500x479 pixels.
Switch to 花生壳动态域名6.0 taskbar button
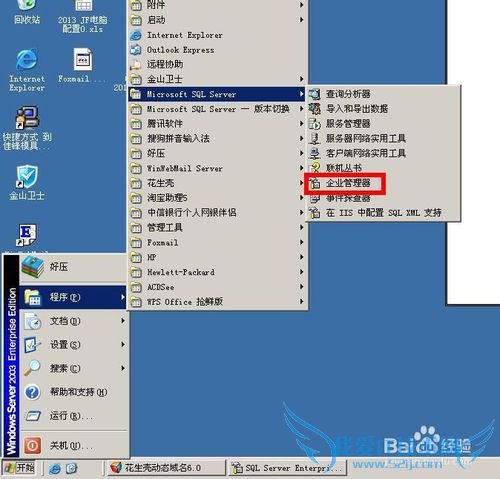pos(166,468)
